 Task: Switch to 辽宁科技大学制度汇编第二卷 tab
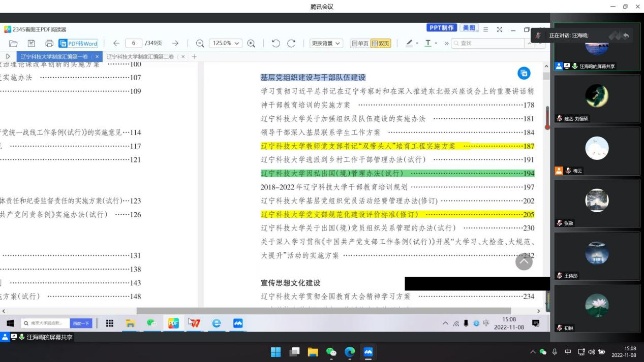pos(140,57)
